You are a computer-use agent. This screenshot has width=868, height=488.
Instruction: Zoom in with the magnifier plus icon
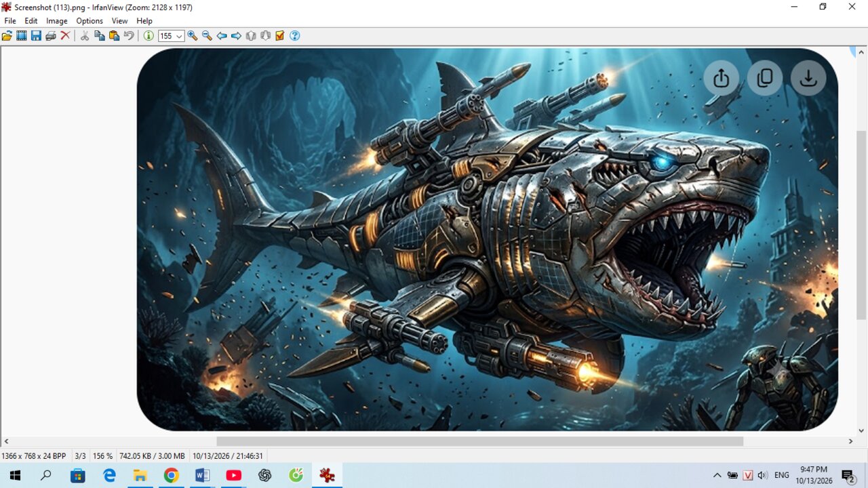(193, 36)
